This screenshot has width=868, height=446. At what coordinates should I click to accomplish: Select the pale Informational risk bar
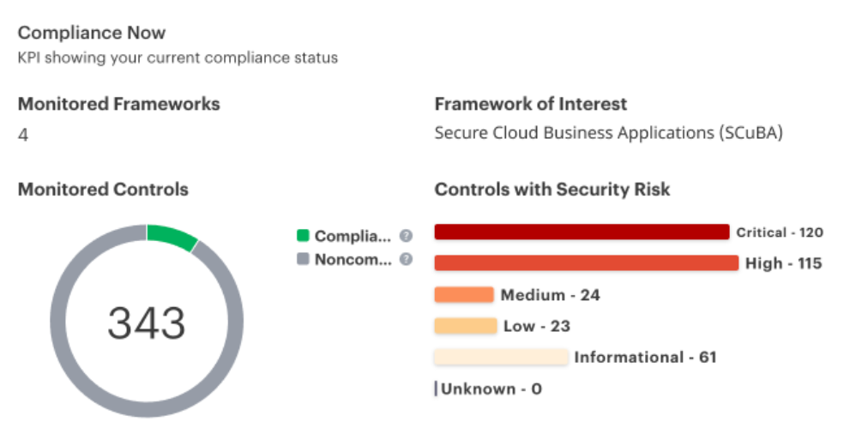click(x=501, y=357)
